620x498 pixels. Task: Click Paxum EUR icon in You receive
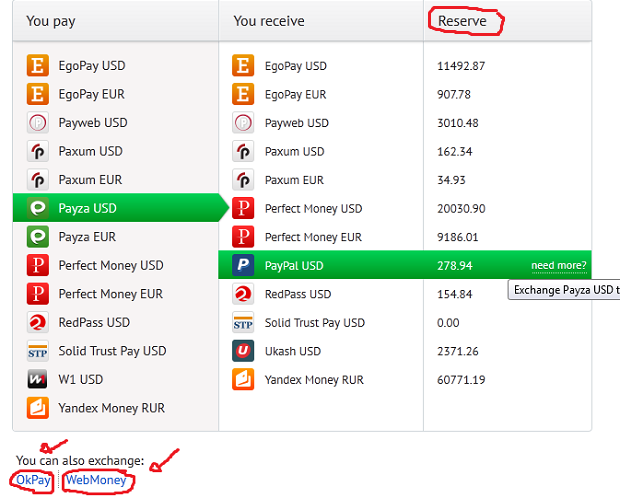243,180
